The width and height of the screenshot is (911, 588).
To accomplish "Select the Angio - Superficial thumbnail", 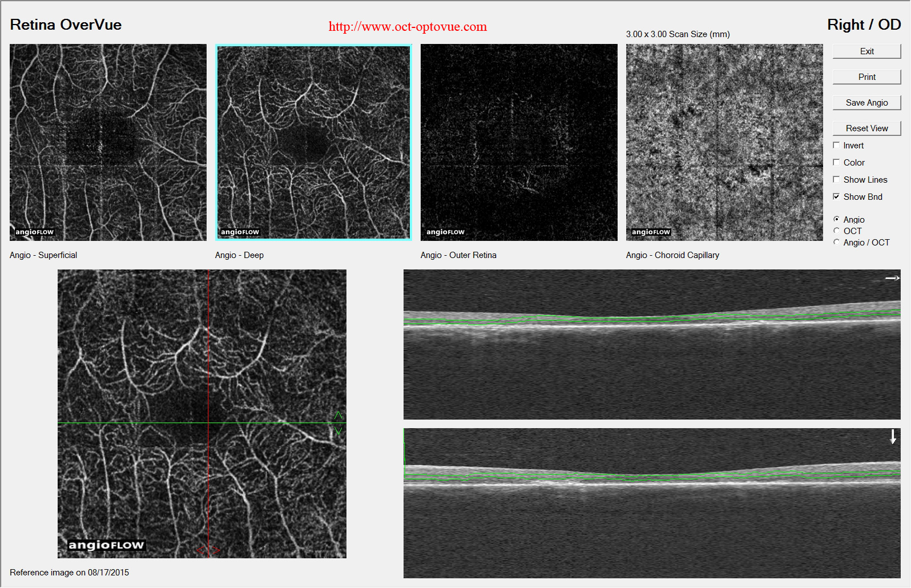I will 108,142.
